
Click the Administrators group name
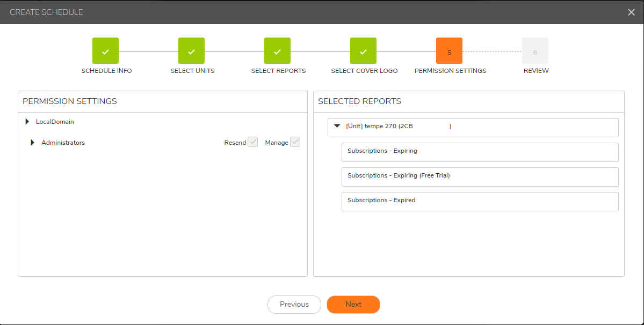click(63, 143)
